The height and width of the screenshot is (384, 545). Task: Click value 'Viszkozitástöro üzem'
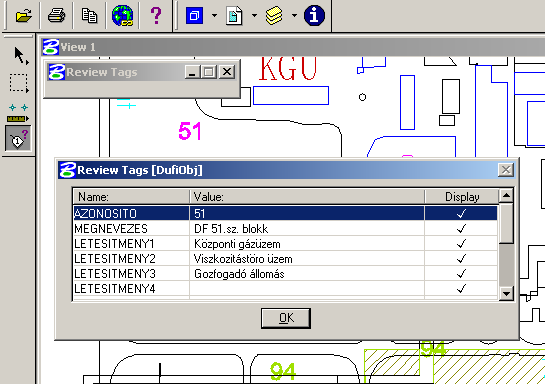click(243, 259)
